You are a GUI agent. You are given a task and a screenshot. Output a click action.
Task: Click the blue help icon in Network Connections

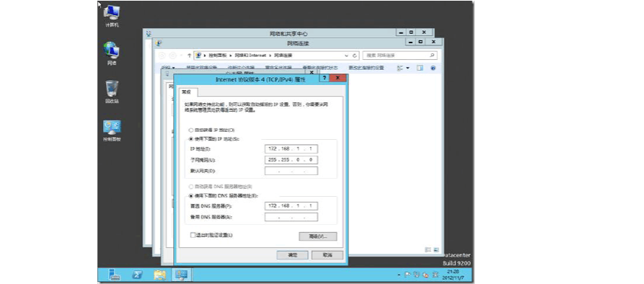click(433, 68)
